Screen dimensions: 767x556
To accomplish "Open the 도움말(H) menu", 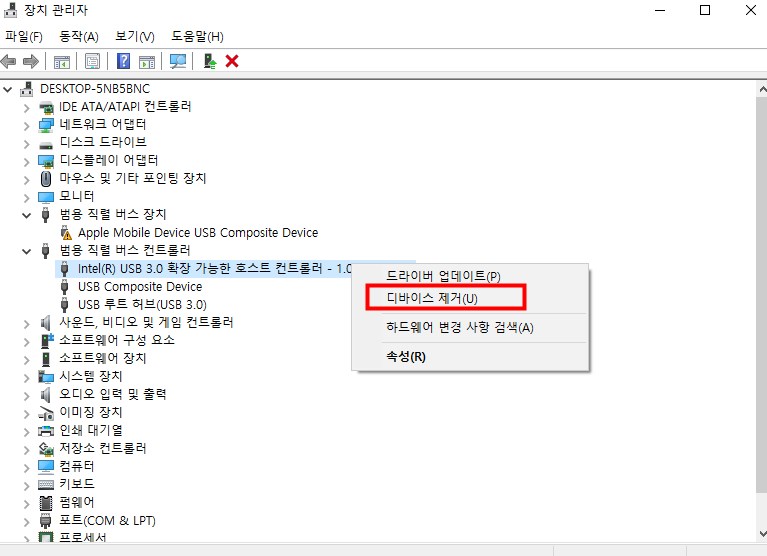I will click(x=197, y=37).
